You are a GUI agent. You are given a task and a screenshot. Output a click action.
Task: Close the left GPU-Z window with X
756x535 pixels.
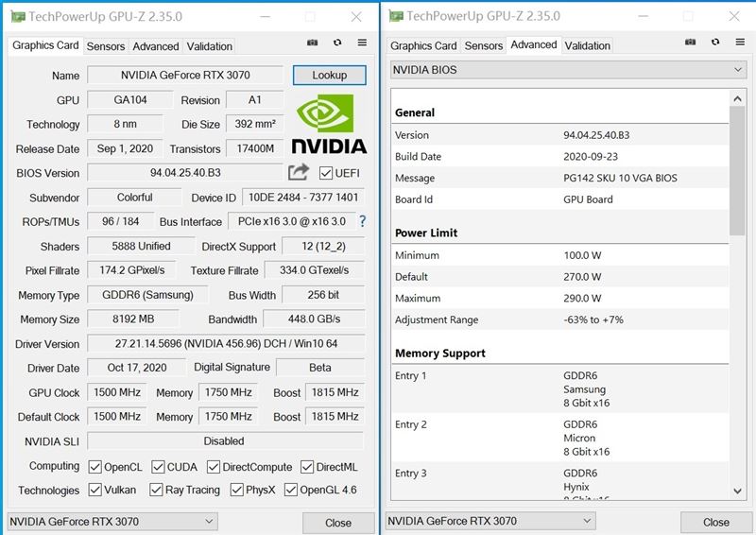[x=356, y=17]
